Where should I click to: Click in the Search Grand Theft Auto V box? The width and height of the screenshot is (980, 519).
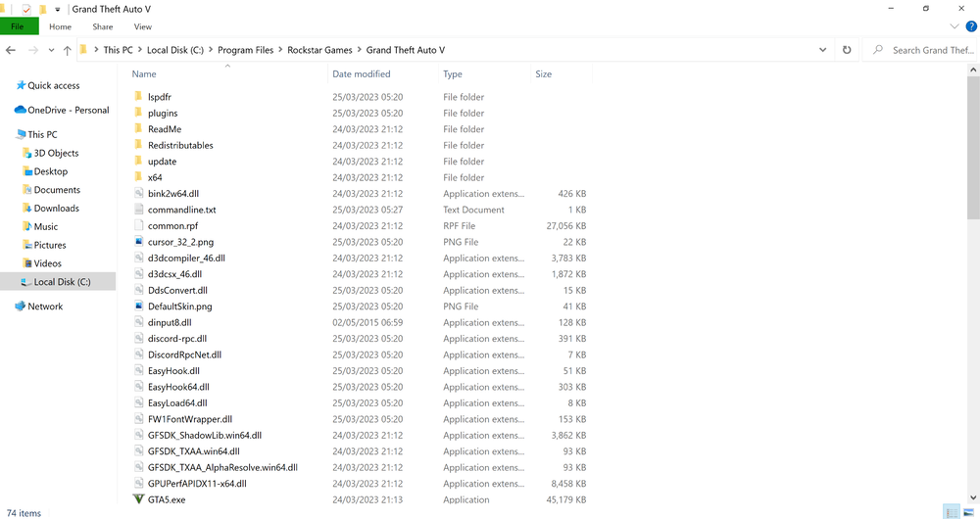pyautogui.click(x=922, y=50)
